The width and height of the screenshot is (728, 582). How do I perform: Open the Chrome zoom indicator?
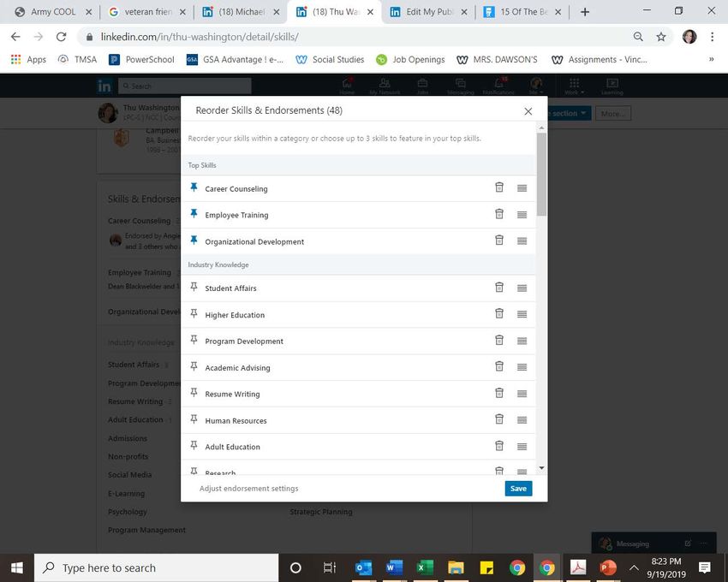coord(638,37)
